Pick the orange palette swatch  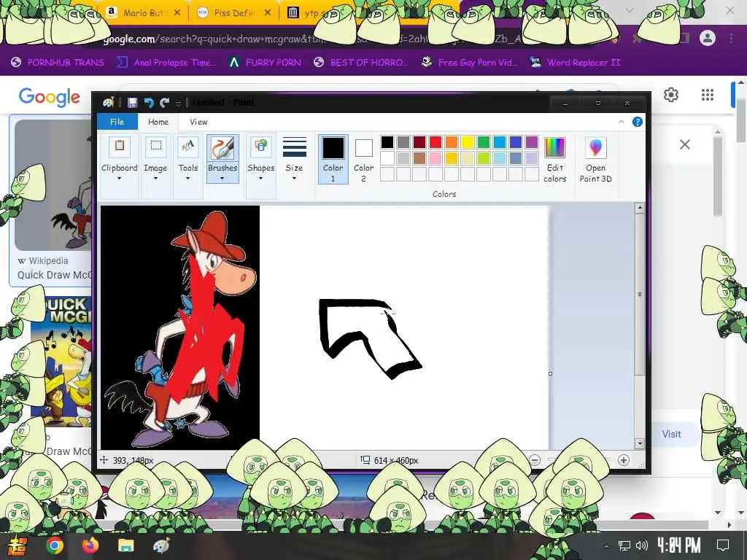click(451, 142)
